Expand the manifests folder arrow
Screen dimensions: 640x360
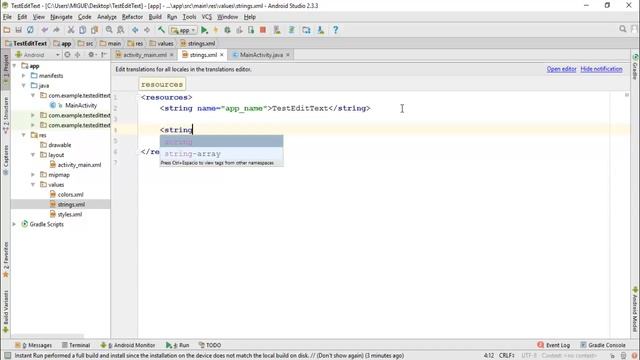point(24,76)
